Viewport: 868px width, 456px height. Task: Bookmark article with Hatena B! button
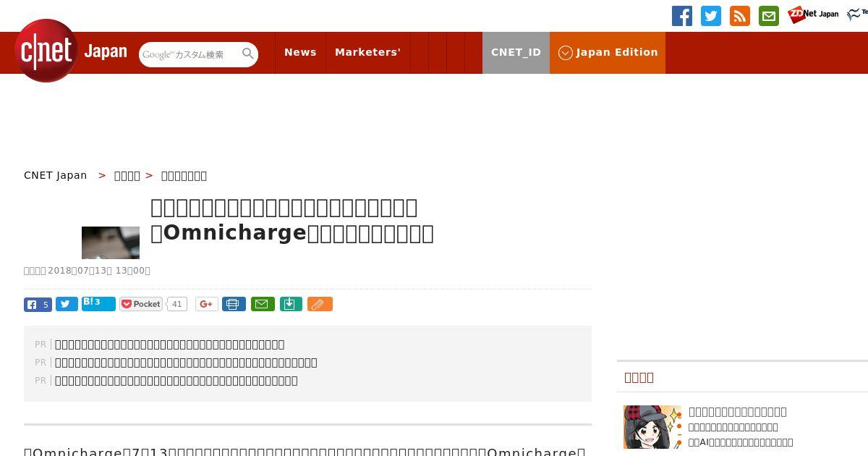98,303
